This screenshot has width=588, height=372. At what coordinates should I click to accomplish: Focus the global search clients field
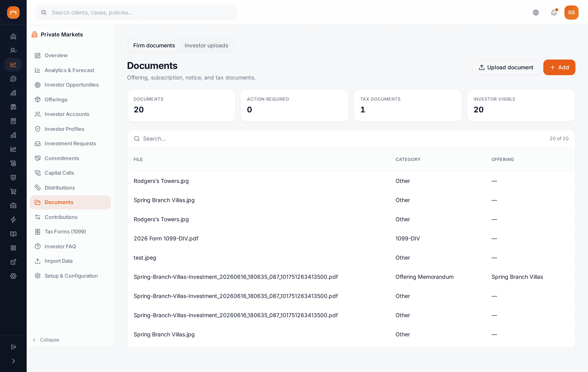pyautogui.click(x=136, y=13)
